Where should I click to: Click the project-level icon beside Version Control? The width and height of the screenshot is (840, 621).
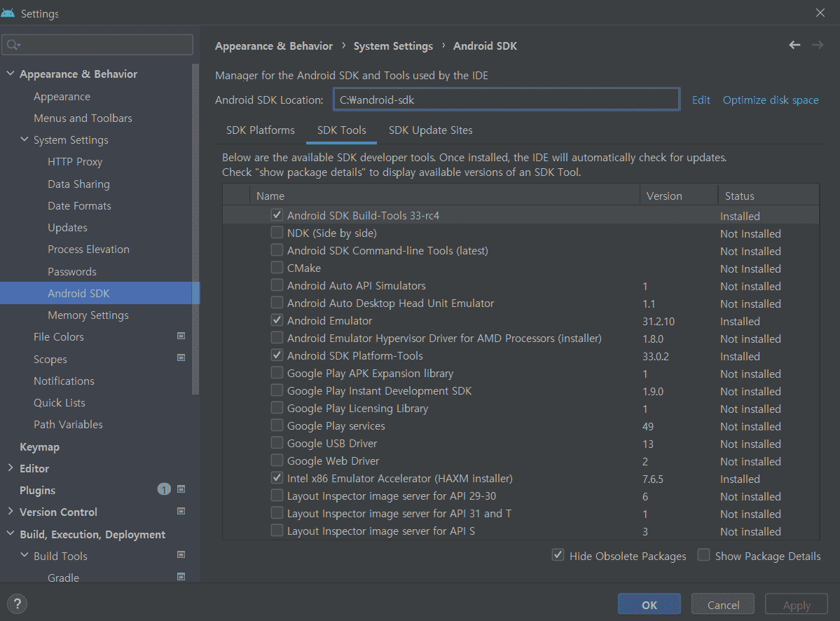pos(181,511)
